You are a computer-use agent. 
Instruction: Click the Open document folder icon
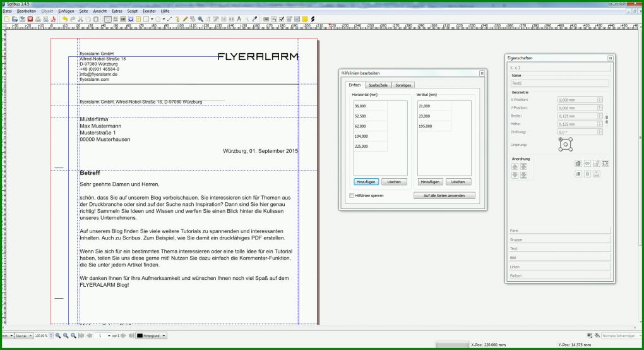click(x=15, y=19)
